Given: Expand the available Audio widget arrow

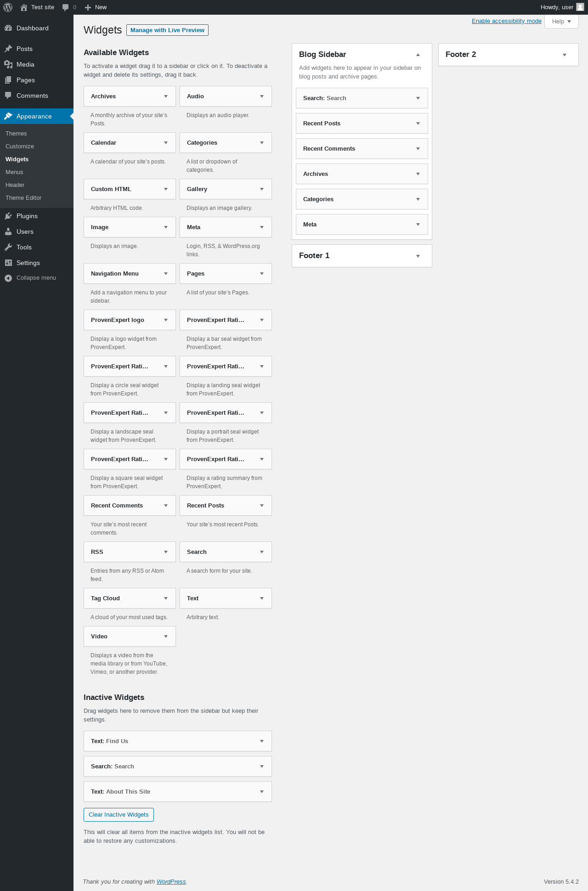Looking at the screenshot, I should 262,96.
